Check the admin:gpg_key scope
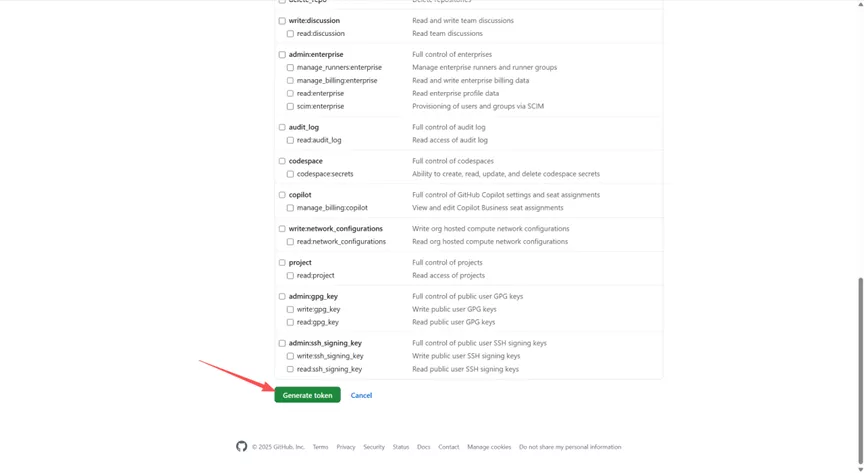The width and height of the screenshot is (864, 473). coord(282,297)
